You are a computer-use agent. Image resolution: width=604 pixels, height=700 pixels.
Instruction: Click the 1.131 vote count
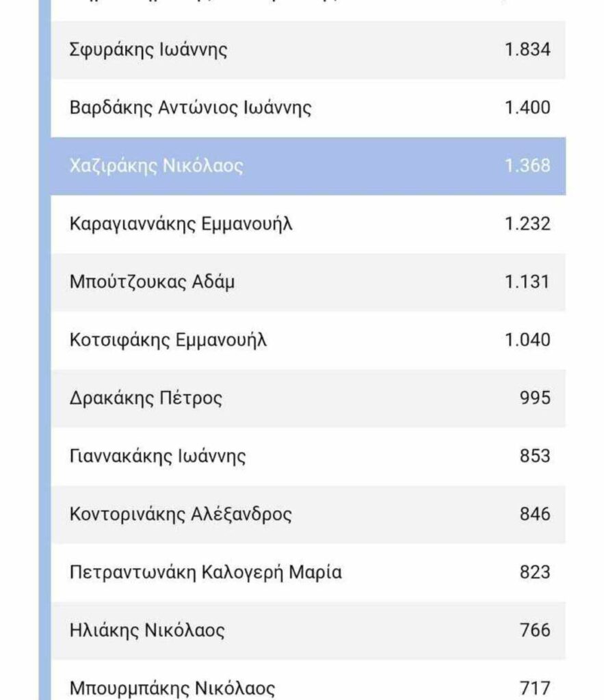(x=527, y=282)
